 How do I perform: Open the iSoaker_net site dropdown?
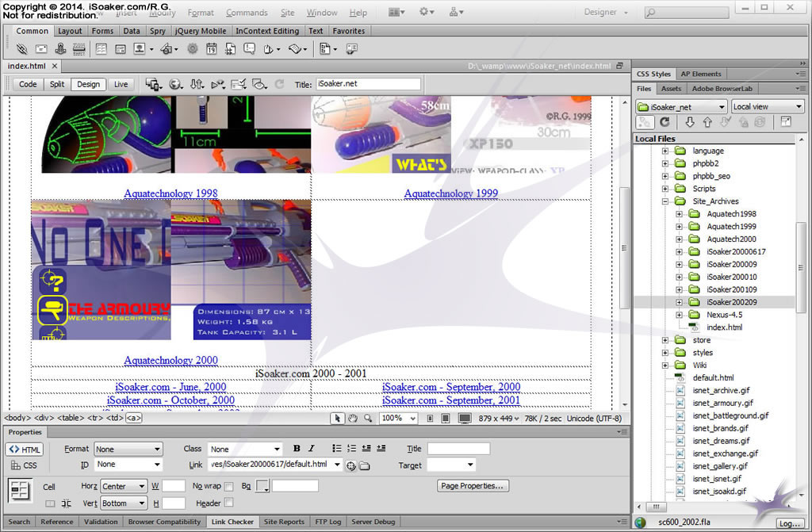(x=681, y=107)
